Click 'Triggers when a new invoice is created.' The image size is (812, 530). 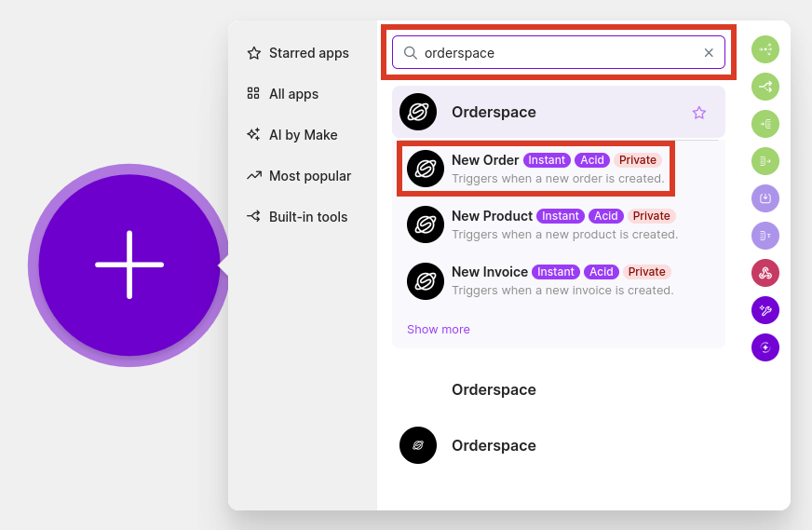[x=562, y=291]
